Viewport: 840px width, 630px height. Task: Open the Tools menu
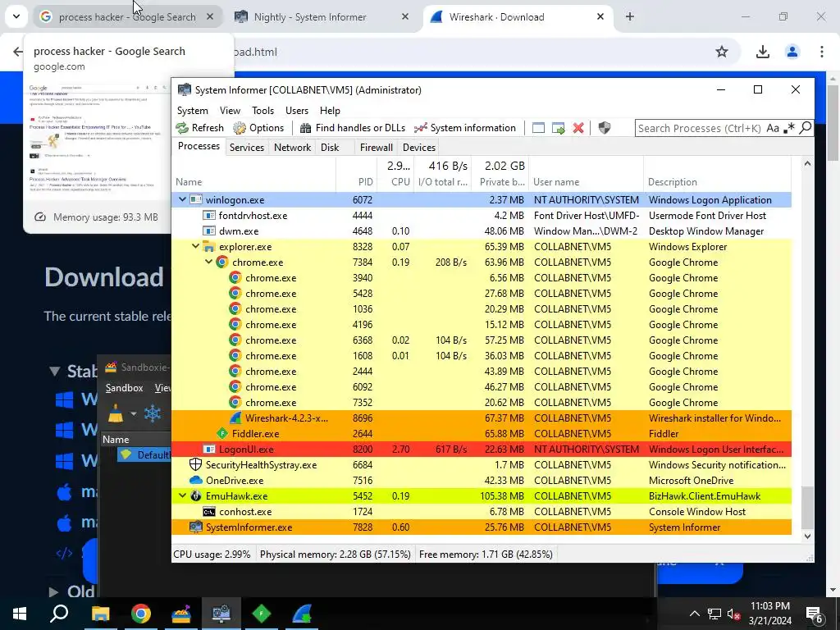click(x=263, y=111)
